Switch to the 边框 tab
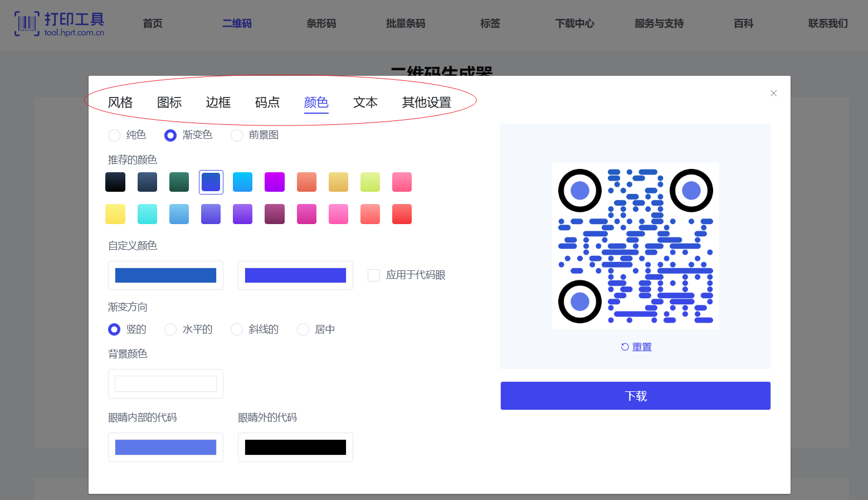This screenshot has height=500, width=868. coord(218,103)
